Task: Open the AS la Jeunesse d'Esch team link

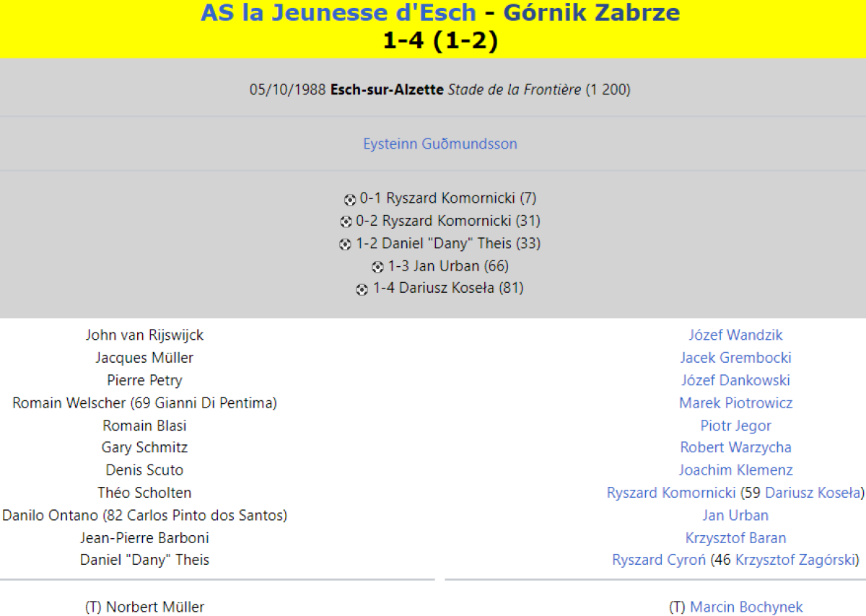Action: click(338, 13)
